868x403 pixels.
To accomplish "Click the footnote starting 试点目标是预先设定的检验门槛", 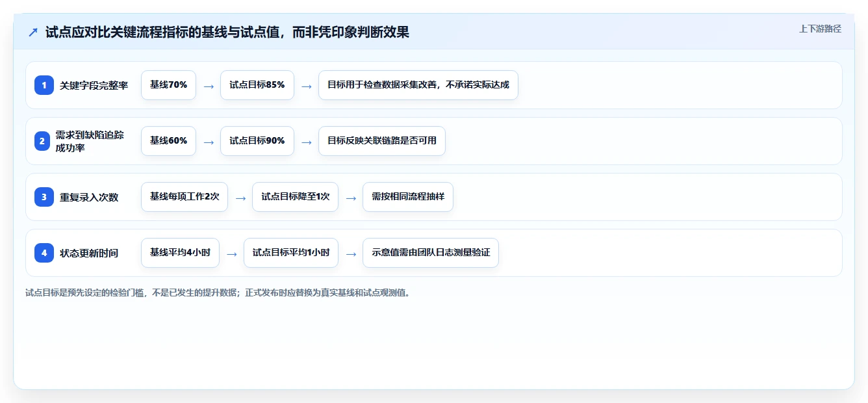I will tap(218, 292).
